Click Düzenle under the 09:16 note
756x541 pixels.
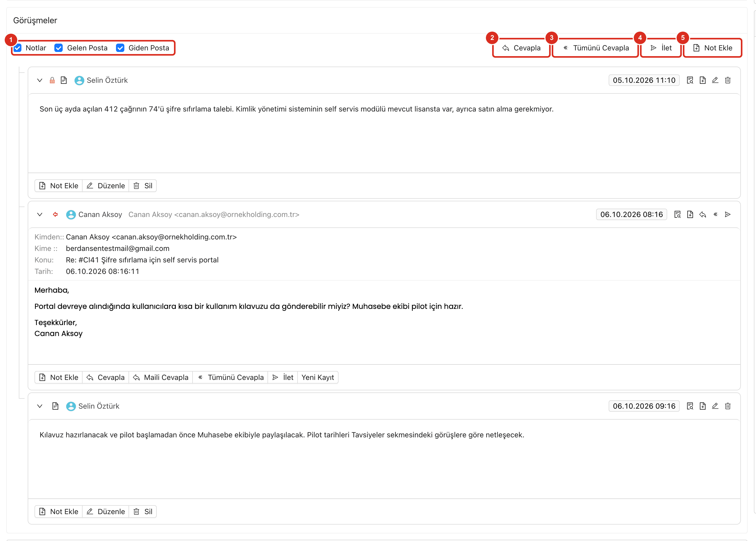[x=106, y=512]
